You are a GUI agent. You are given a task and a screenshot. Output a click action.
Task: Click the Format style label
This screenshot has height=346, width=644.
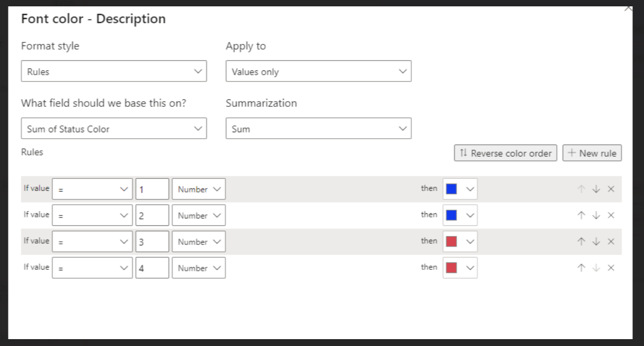pyautogui.click(x=50, y=46)
